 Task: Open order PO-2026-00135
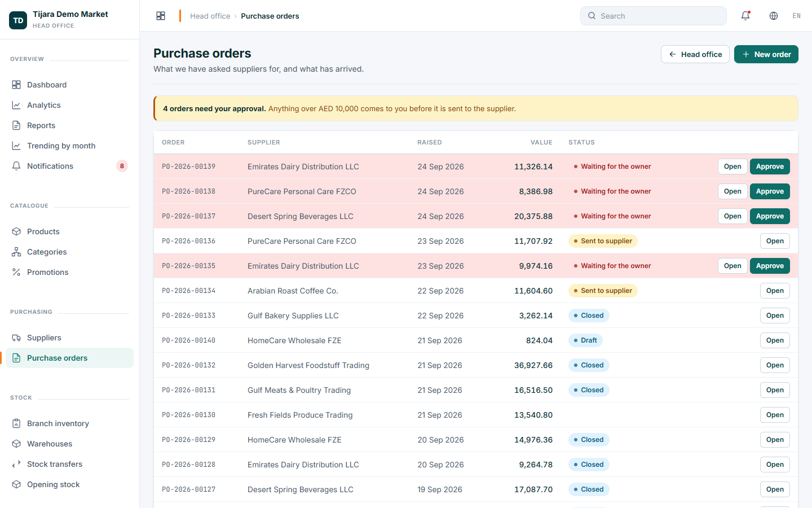pos(732,266)
